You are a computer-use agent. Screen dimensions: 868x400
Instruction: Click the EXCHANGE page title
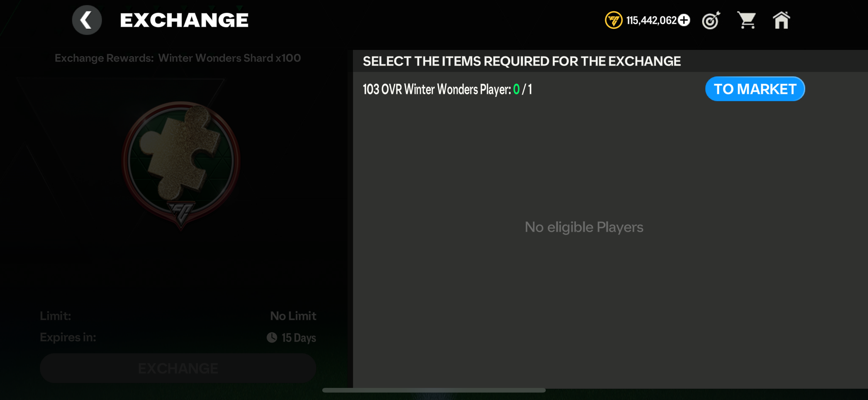click(x=184, y=20)
